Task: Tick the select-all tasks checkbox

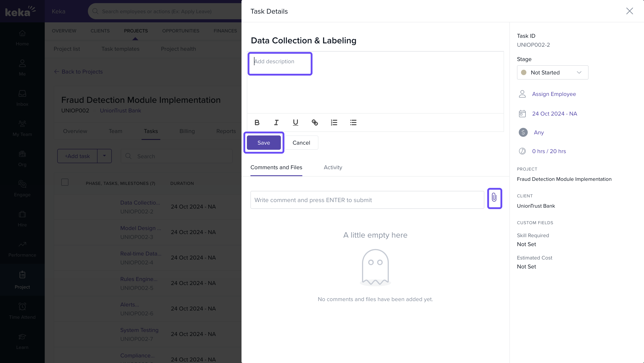Action: click(65, 182)
